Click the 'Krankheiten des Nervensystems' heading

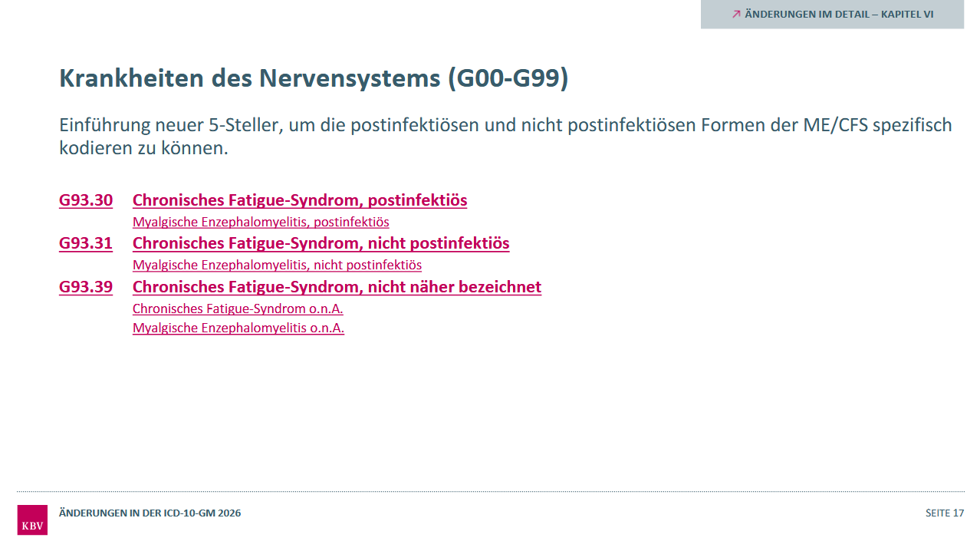tap(250, 78)
